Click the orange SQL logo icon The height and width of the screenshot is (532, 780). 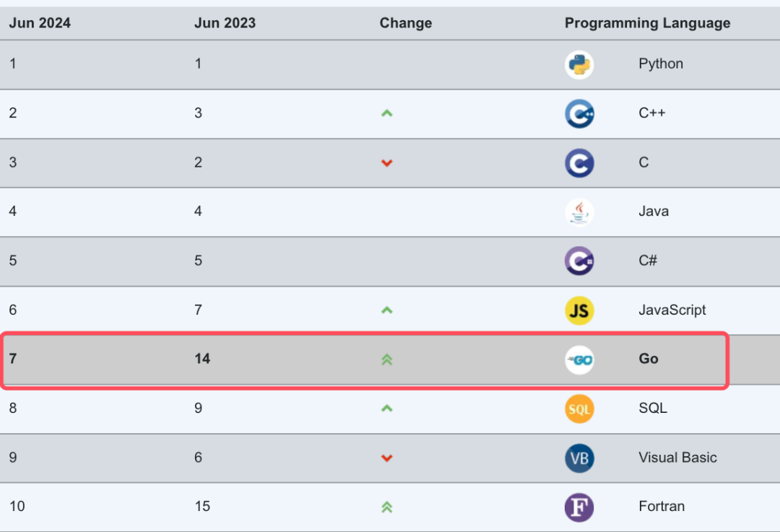click(x=579, y=409)
